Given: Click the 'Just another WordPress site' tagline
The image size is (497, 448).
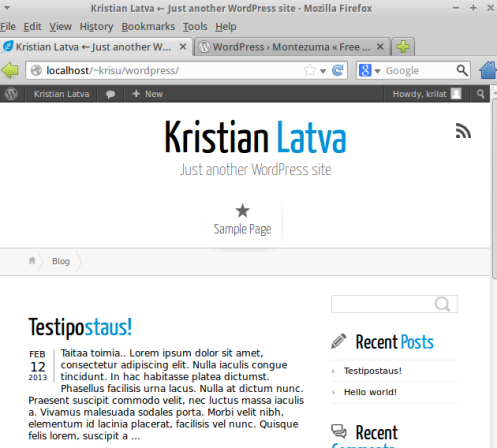Looking at the screenshot, I should click(256, 170).
